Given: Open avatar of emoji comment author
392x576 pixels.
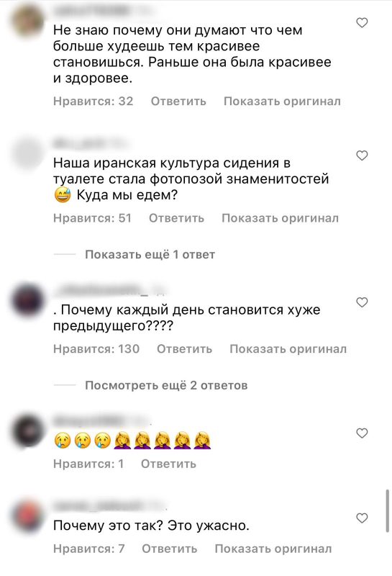Looking at the screenshot, I should (27, 430).
